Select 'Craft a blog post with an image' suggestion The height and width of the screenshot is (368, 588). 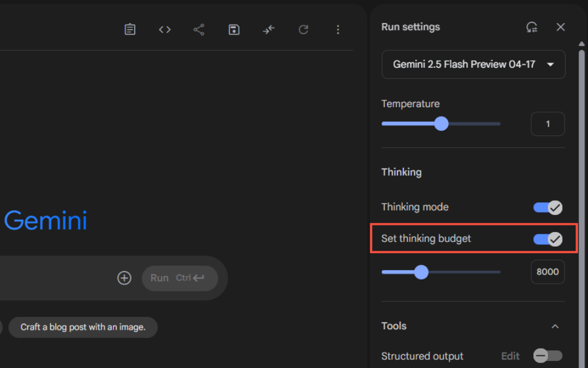[83, 327]
